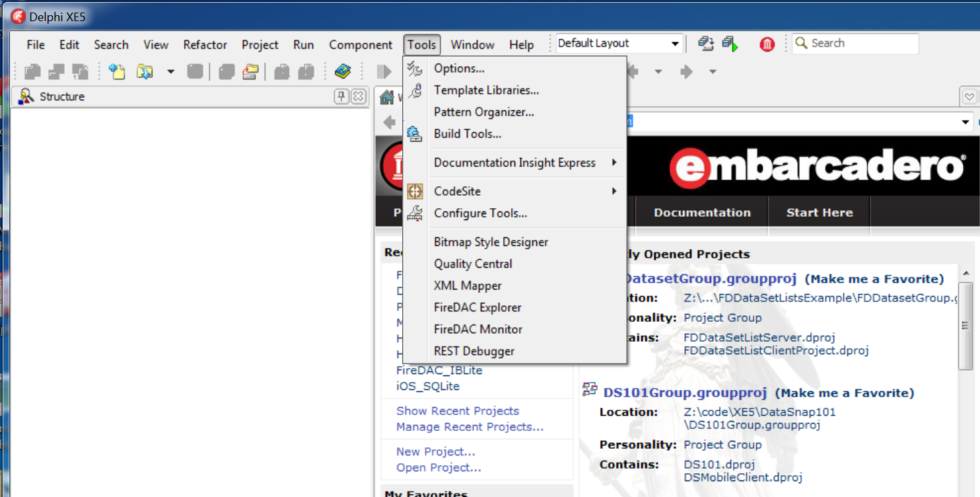Click the Open Project toolbar icon

[250, 71]
